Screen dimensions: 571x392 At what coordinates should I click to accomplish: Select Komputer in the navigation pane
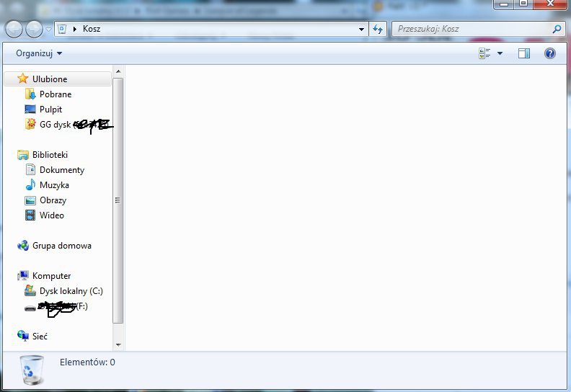point(51,276)
